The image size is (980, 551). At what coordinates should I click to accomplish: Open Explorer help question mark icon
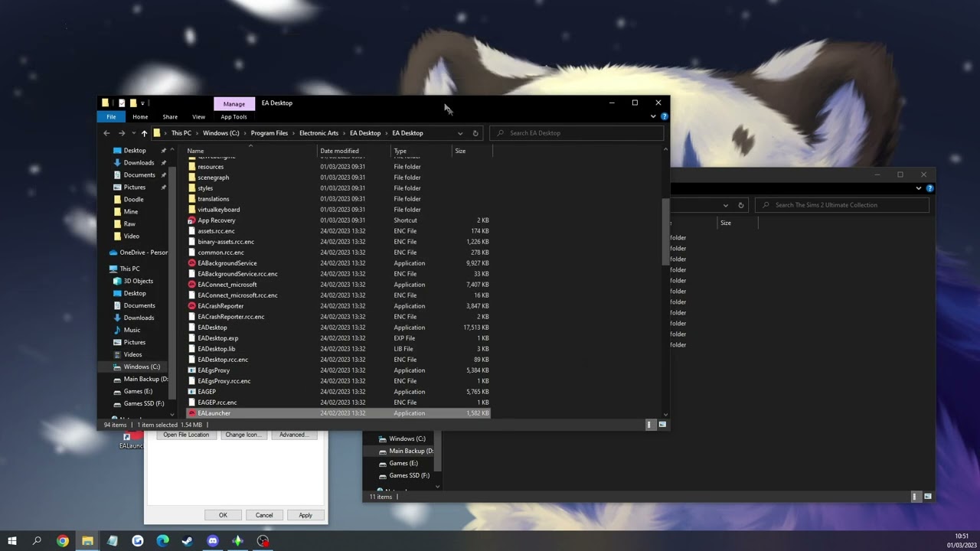coord(664,116)
